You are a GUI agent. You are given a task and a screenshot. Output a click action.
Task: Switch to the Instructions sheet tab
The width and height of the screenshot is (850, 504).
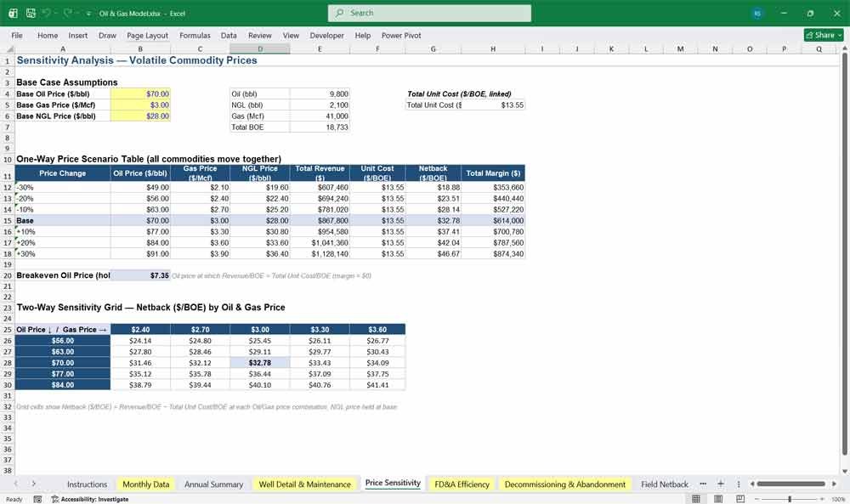(87, 484)
